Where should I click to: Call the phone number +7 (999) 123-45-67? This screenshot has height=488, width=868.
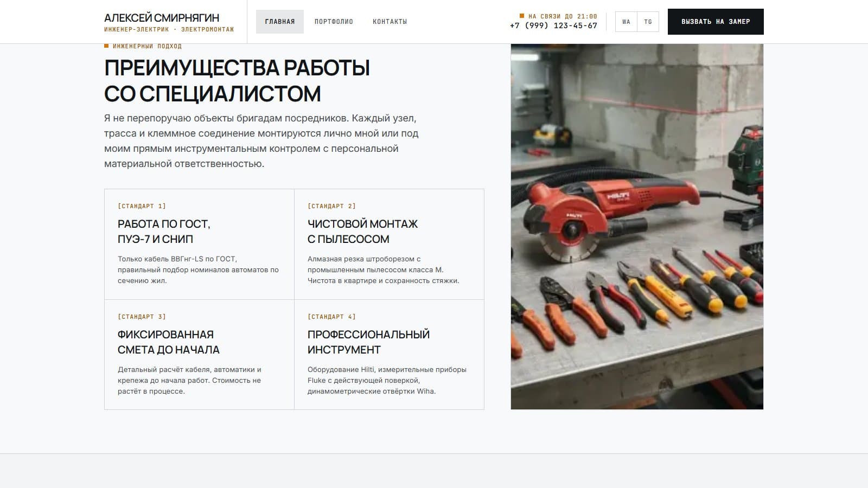[553, 25]
